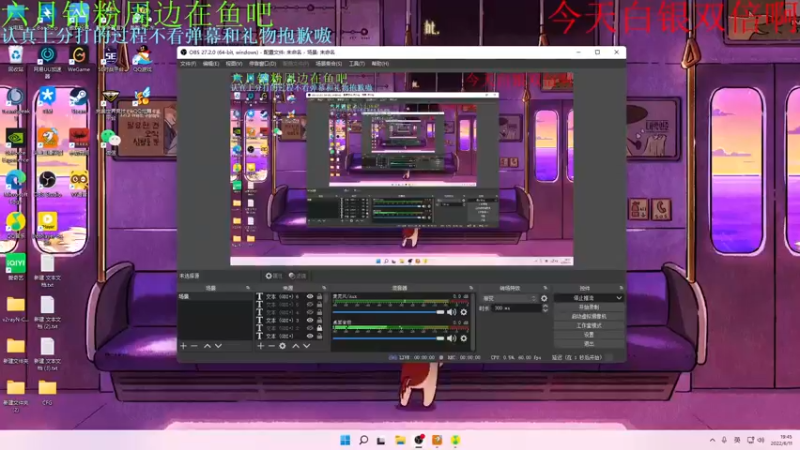Open the WeGame desktop icon
This screenshot has height=450, width=800.
tap(79, 59)
